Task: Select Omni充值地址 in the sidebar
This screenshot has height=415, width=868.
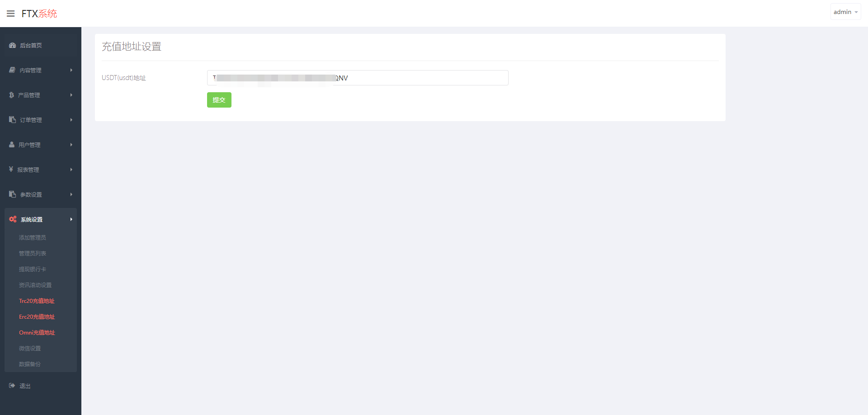Action: click(37, 332)
